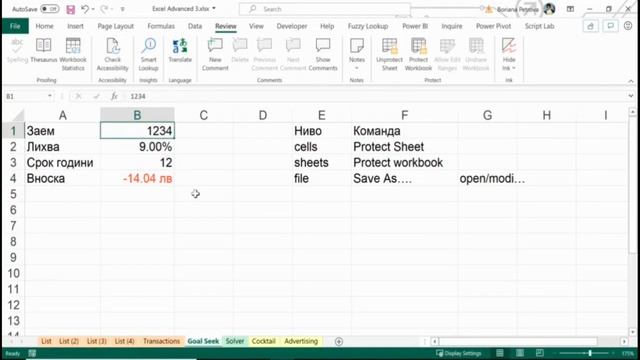Viewport: 640px width, 360px height.
Task: Open the Cocktail sheet tab
Action: (263, 341)
